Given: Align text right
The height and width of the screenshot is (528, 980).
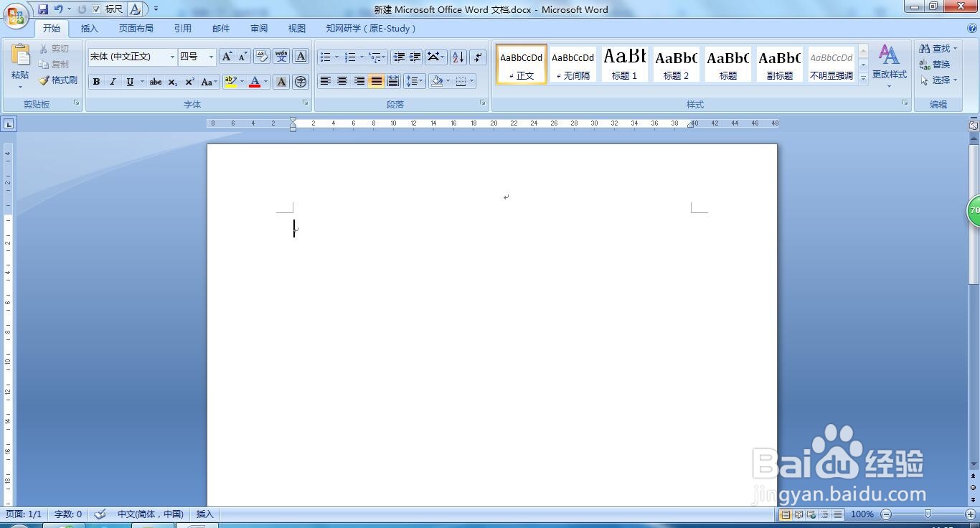Looking at the screenshot, I should click(359, 81).
